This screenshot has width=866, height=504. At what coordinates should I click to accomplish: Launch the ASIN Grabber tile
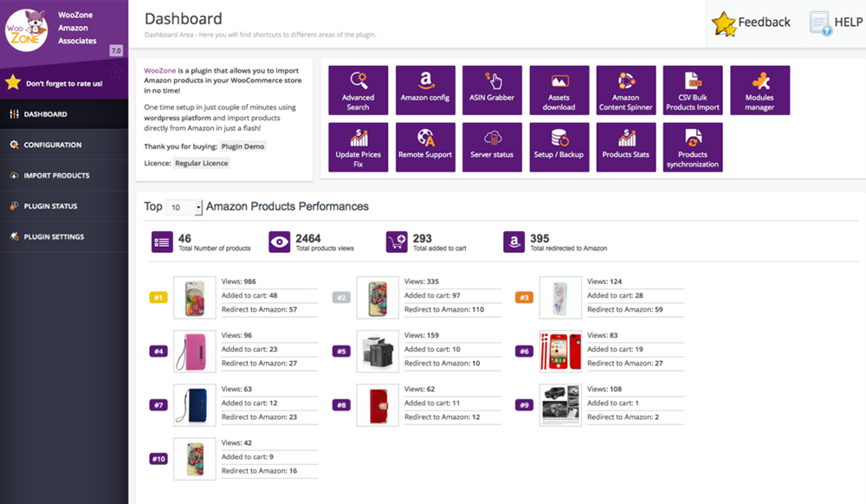click(x=492, y=90)
